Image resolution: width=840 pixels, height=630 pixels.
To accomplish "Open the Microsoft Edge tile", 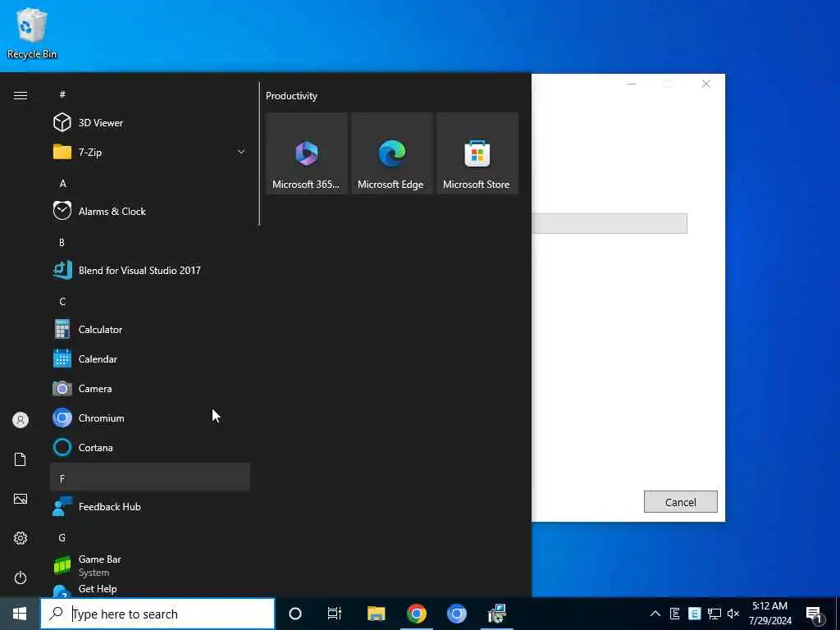I will pos(391,153).
